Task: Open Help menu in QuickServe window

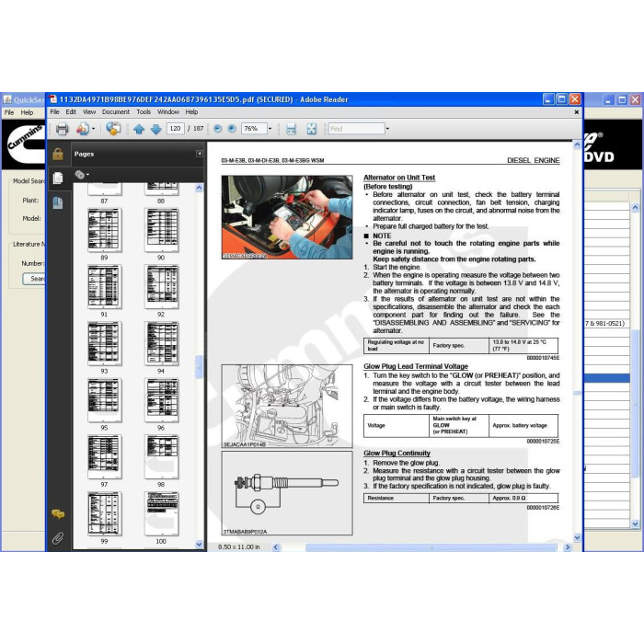Action: (x=27, y=112)
